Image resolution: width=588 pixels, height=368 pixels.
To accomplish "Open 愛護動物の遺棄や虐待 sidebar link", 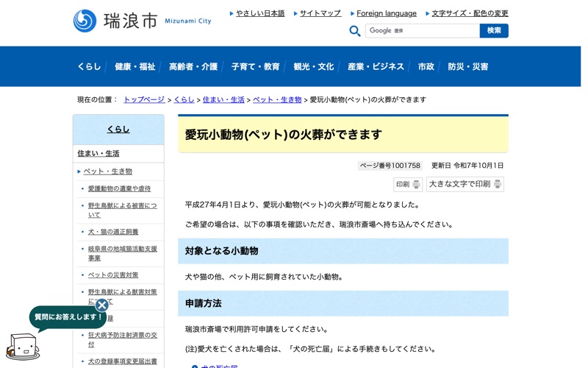I will pyautogui.click(x=119, y=188).
